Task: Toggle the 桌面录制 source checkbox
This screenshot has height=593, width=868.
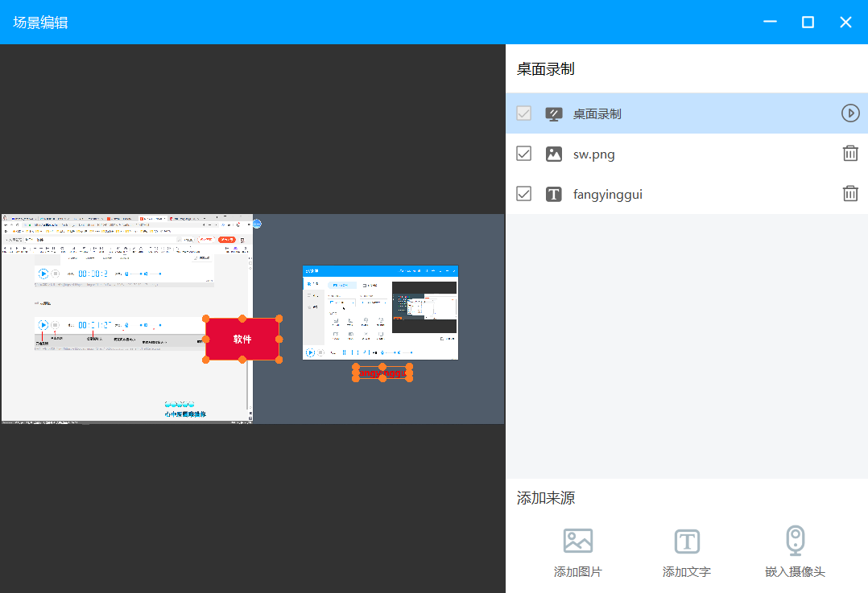Action: [523, 113]
